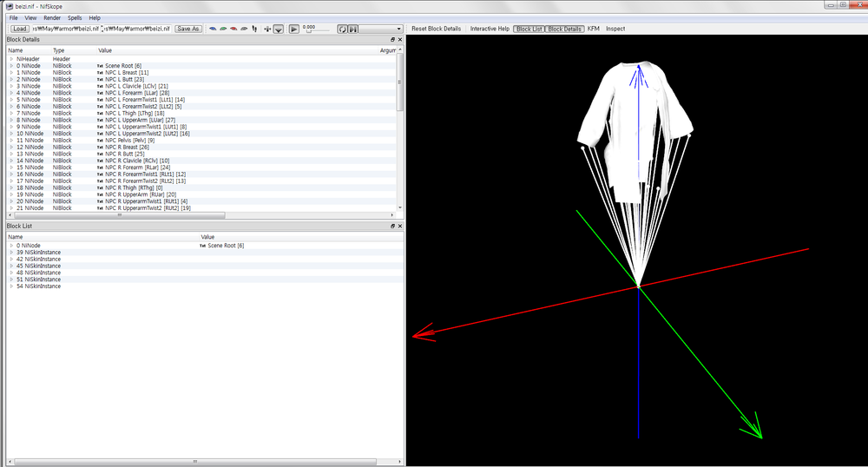Click the 20 NiNode row
The height and width of the screenshot is (467, 868).
pyautogui.click(x=201, y=201)
